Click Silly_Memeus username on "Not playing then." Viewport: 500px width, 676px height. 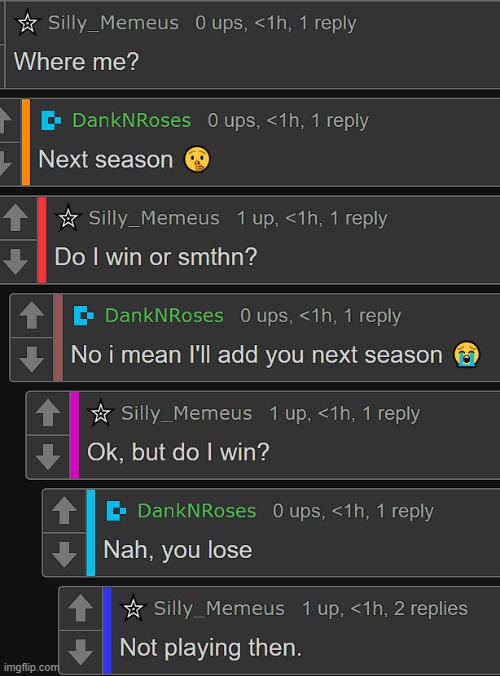point(219,609)
